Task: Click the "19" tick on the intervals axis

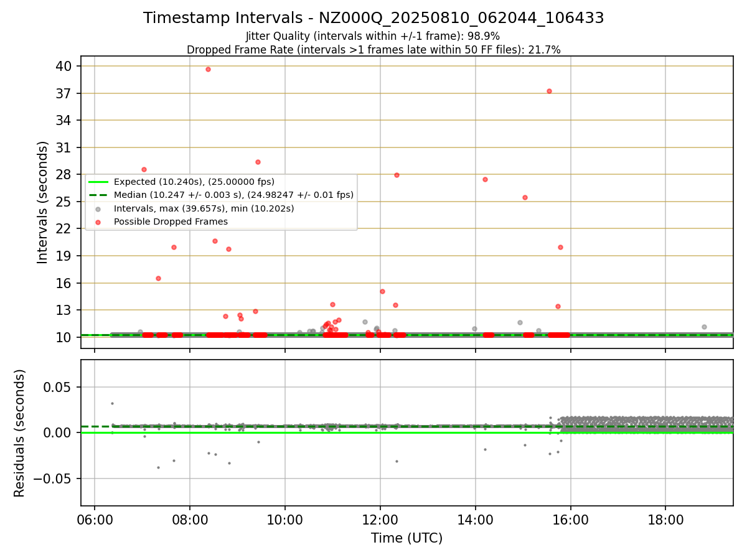Action: click(64, 256)
